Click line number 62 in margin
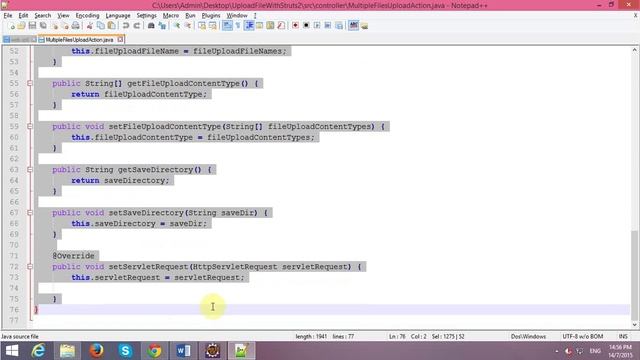The width and height of the screenshot is (640, 360). [14, 159]
